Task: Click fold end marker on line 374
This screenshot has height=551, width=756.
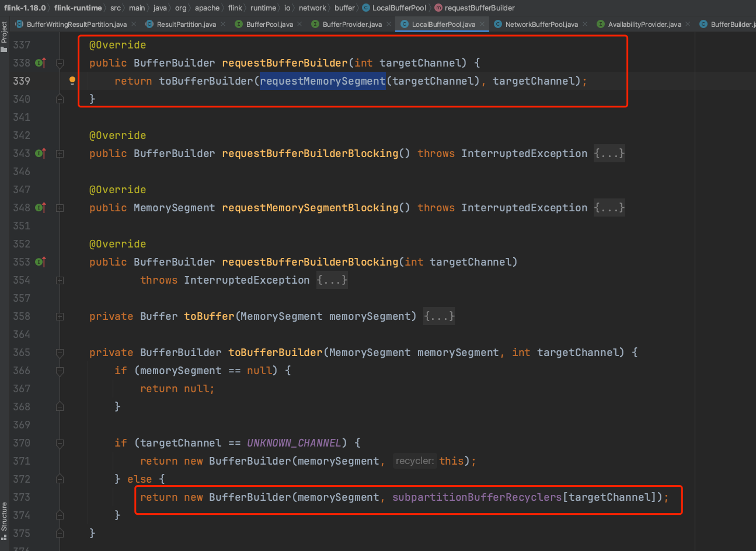Action: tap(60, 515)
